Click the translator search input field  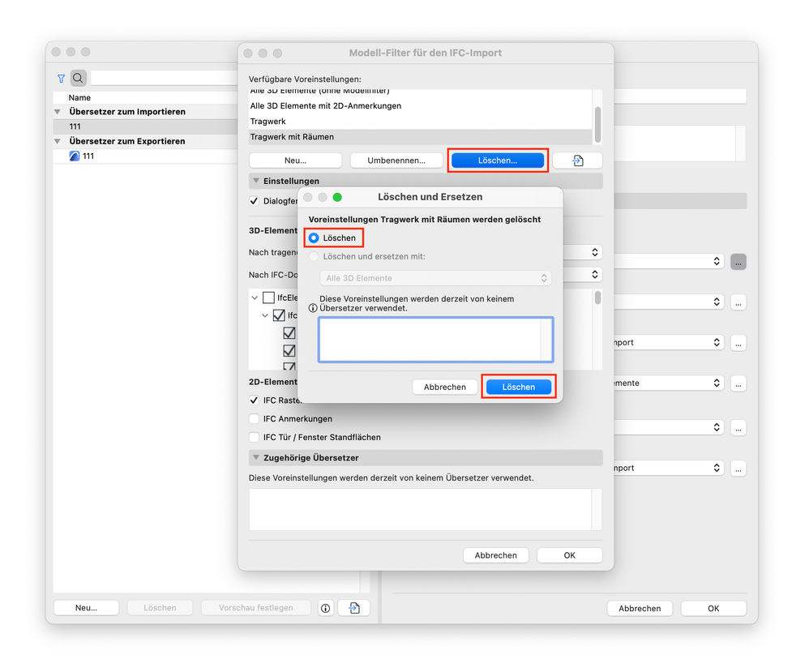point(164,78)
